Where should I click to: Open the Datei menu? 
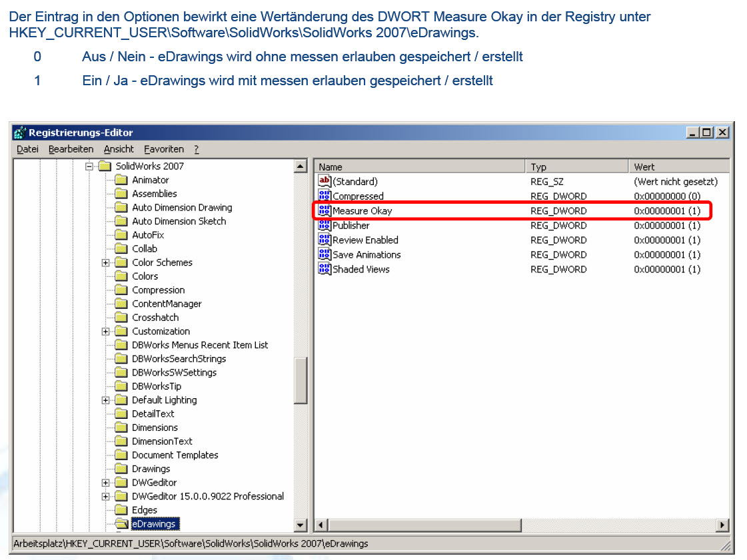[27, 149]
